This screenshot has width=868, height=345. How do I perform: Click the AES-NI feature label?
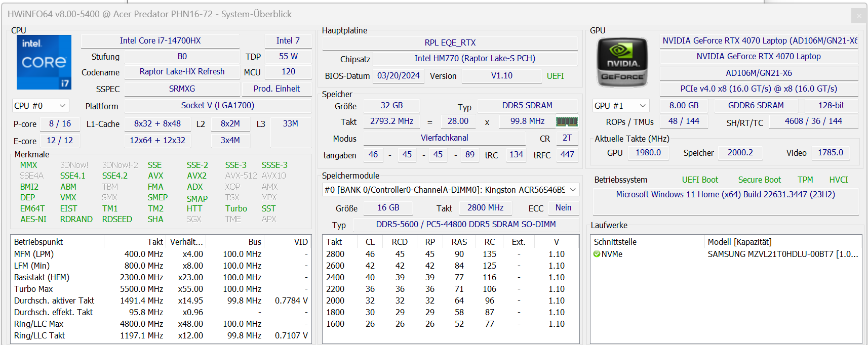point(33,219)
